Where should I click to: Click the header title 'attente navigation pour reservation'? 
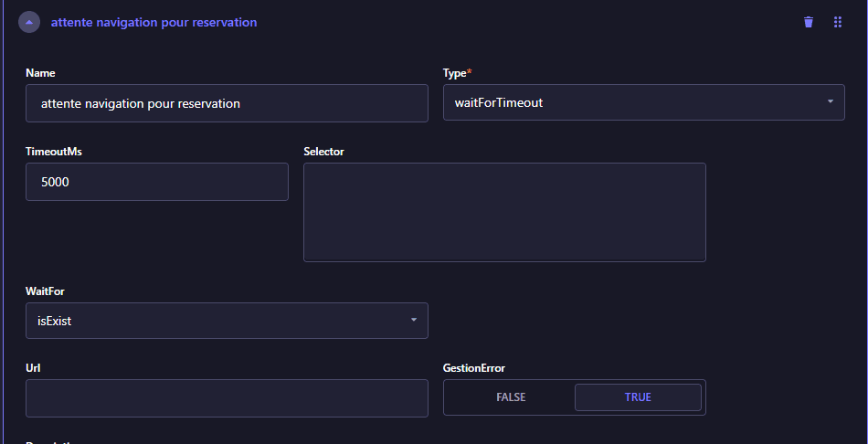click(153, 22)
